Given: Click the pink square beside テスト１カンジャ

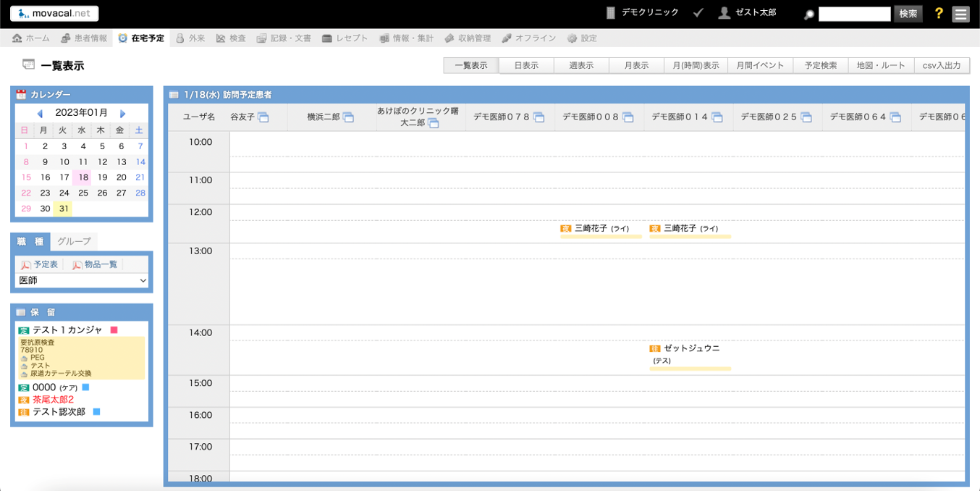Looking at the screenshot, I should 114,330.
